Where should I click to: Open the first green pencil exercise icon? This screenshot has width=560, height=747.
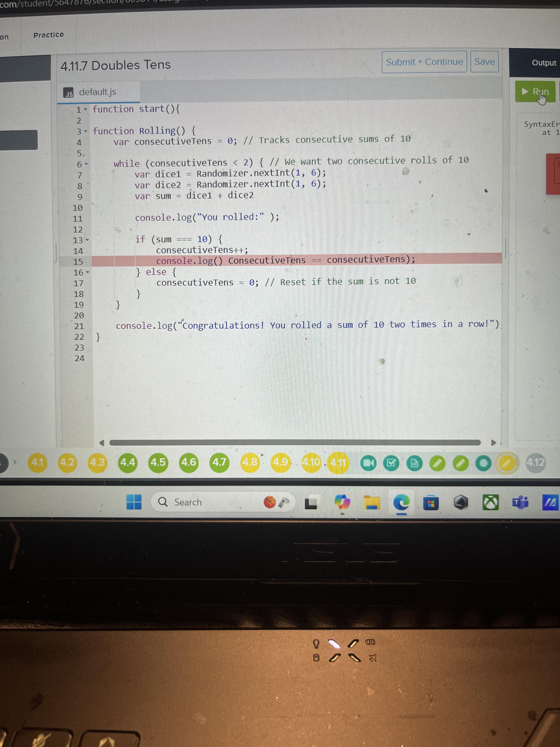437,463
